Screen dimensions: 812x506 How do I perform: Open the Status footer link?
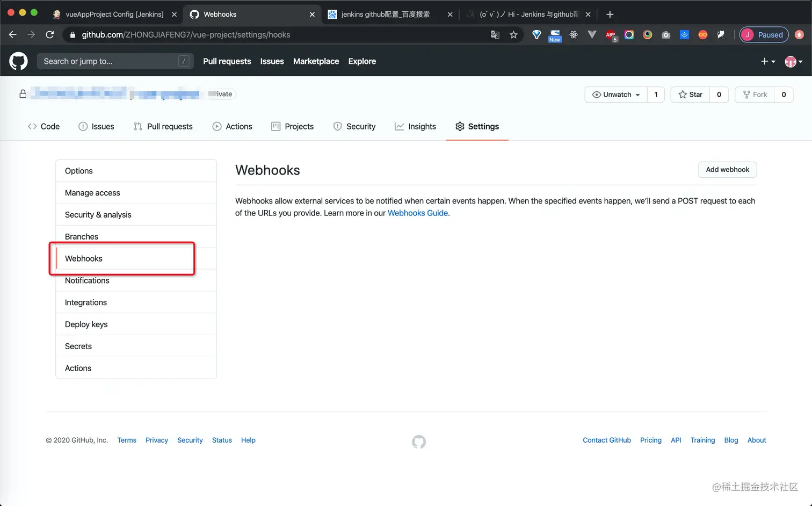[222, 440]
